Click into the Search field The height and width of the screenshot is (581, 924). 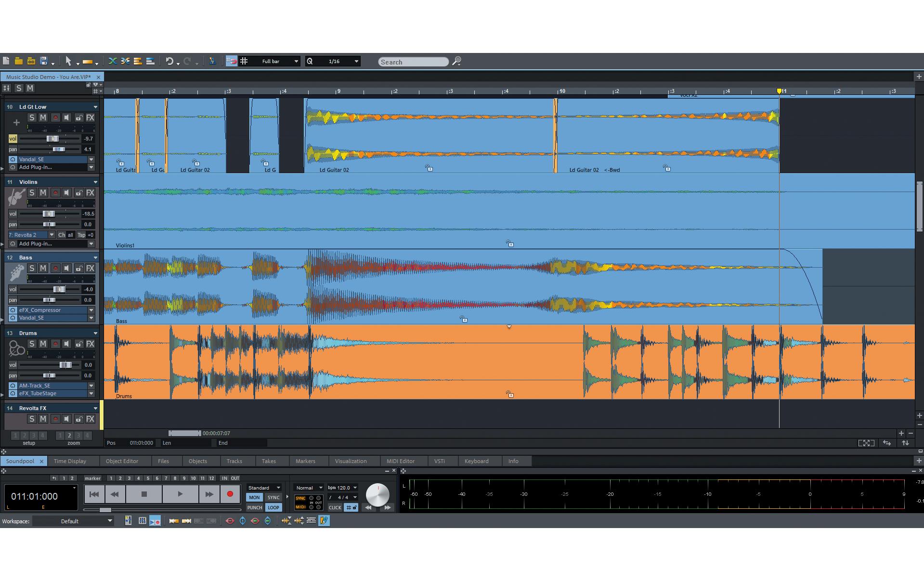click(413, 62)
